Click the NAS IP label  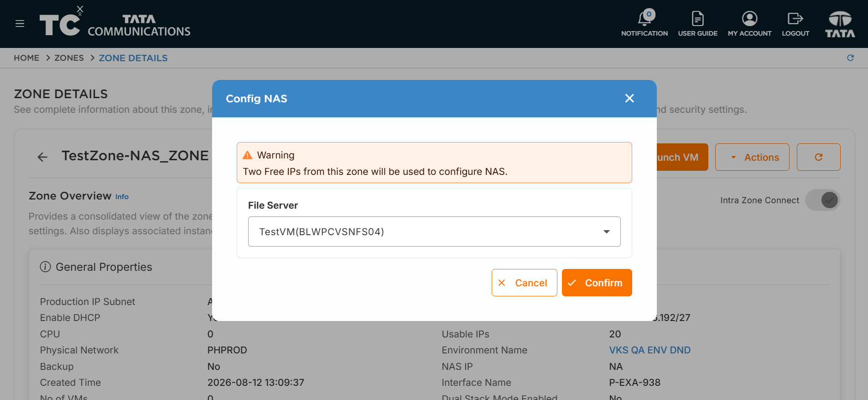[457, 367]
